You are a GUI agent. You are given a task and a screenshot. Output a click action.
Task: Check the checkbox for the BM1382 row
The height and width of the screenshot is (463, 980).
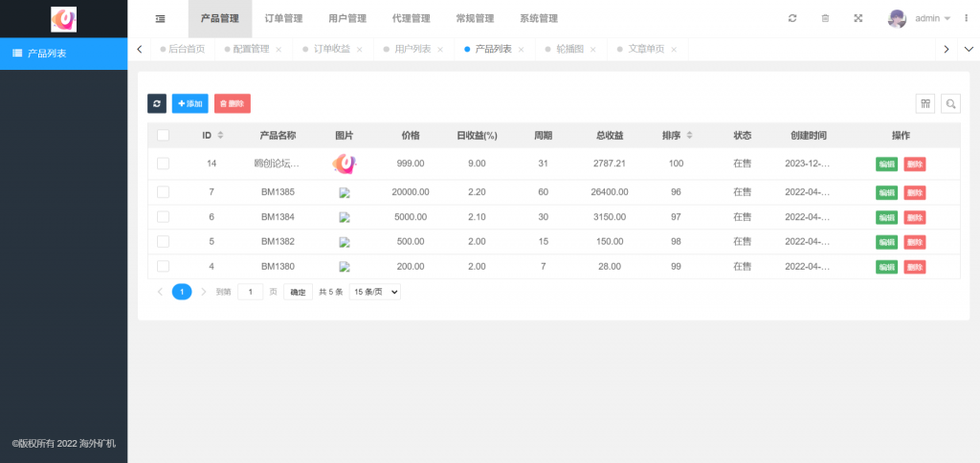tap(163, 242)
